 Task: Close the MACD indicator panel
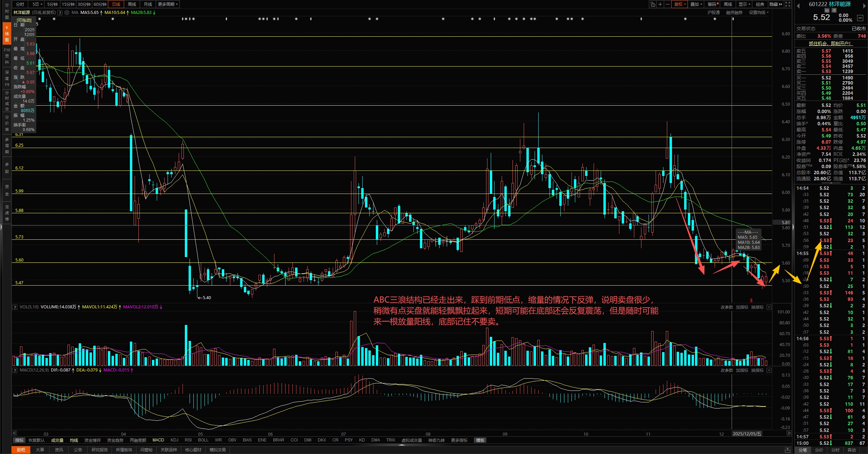(x=769, y=370)
